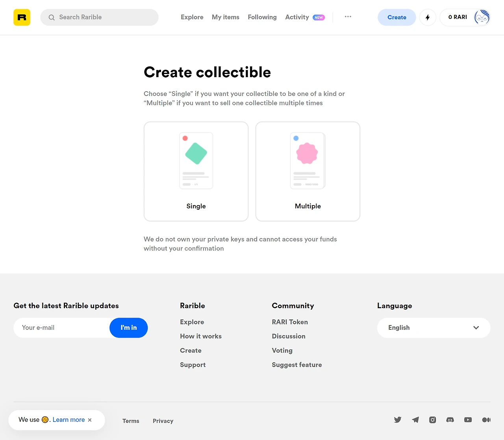504x440 pixels.
Task: Open the YouTube channel icon
Action: tap(468, 420)
